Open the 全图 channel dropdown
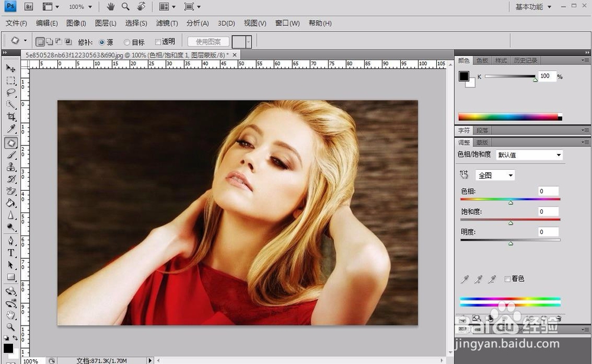 point(495,175)
